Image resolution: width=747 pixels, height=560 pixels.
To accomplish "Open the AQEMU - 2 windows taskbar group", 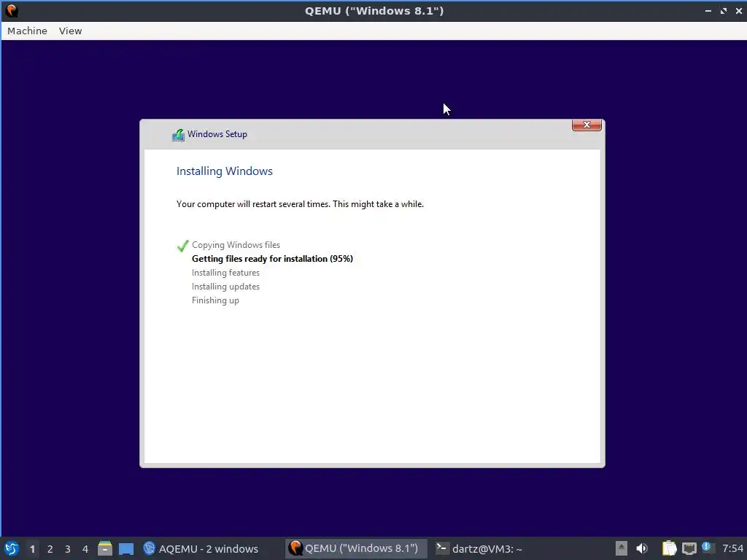I will coord(201,548).
